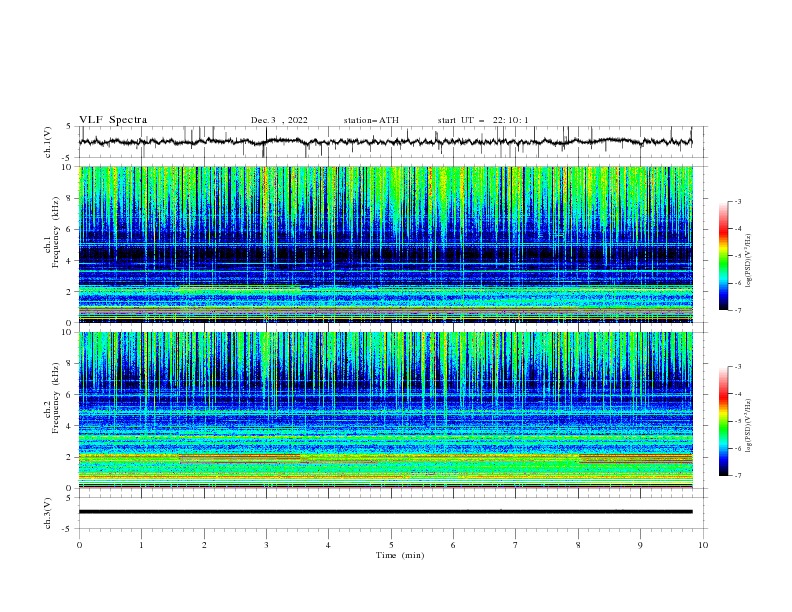Click the ch.3 flat voltage trace

point(385,512)
